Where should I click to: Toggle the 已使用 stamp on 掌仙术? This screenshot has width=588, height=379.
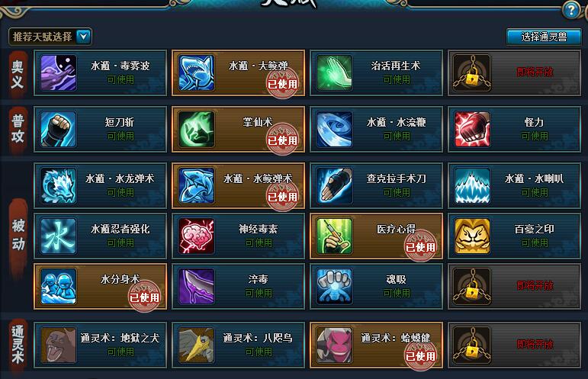(x=282, y=140)
